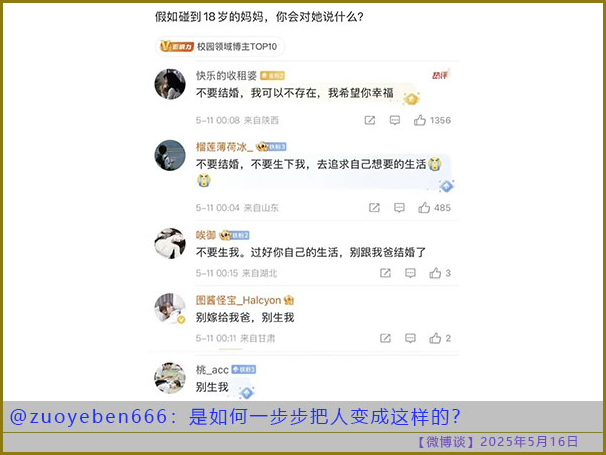This screenshot has width=606, height=455.
Task: Open the username link 桃_acc
Action: pyautogui.click(x=212, y=370)
